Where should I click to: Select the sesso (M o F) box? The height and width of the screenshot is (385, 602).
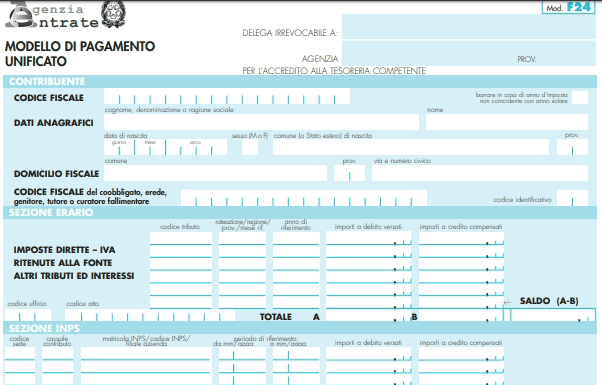click(x=250, y=147)
